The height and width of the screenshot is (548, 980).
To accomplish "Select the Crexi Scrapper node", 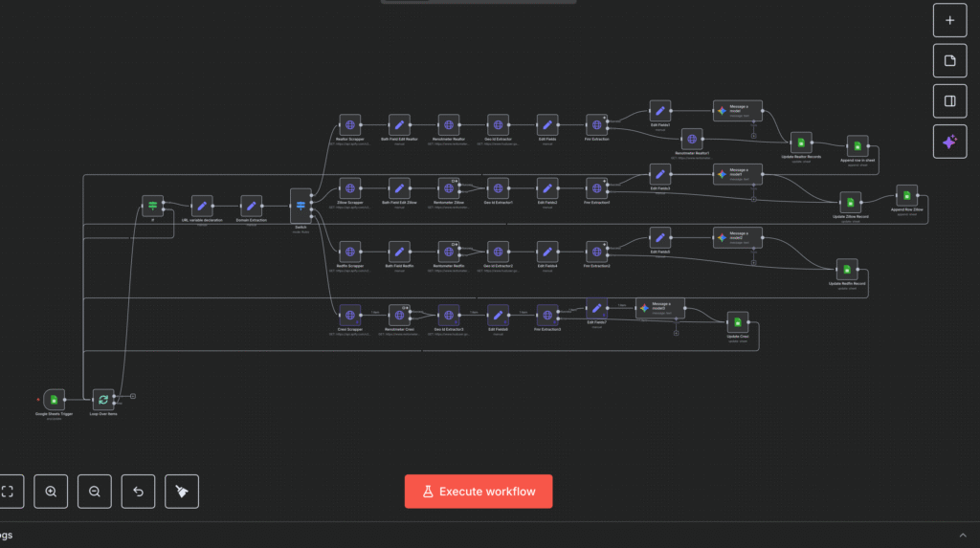I will [350, 315].
